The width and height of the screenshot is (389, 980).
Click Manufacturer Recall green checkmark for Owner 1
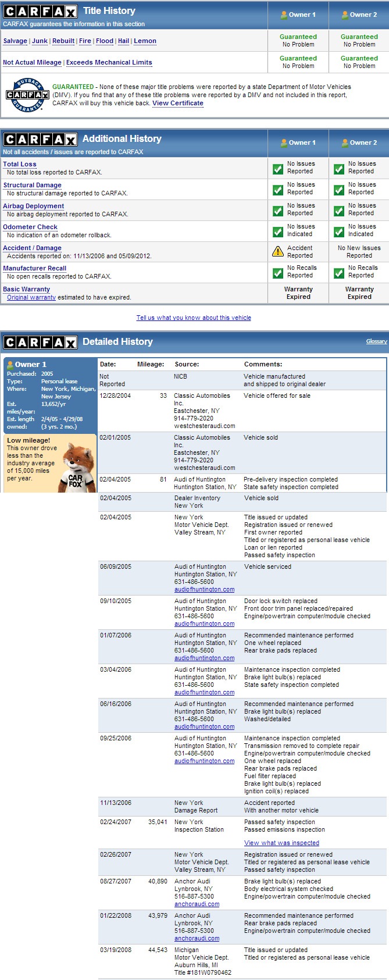278,273
